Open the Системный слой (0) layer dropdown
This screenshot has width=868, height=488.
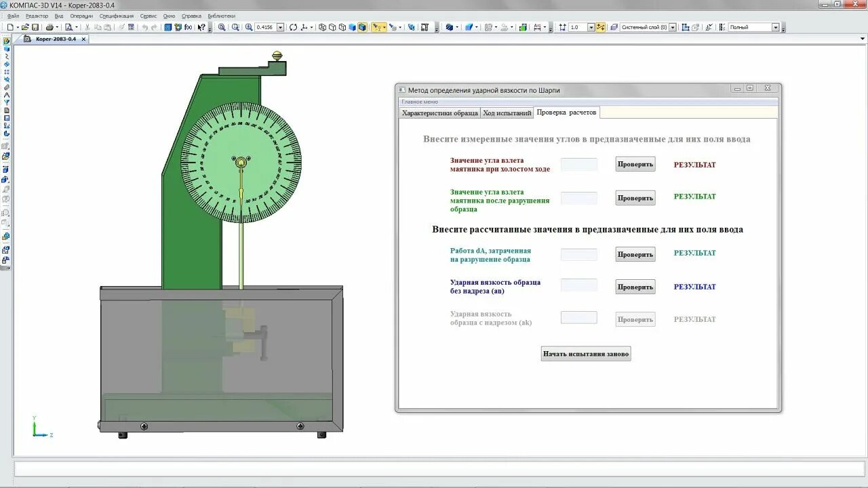click(673, 27)
